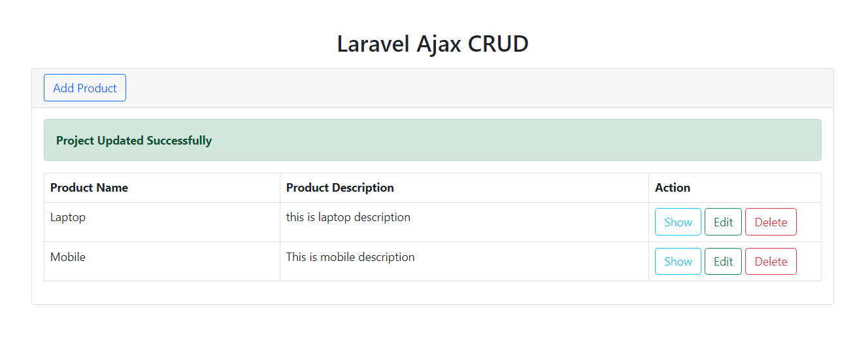Delete the Laptop product
Viewport: 868px width, 350px height.
(771, 222)
